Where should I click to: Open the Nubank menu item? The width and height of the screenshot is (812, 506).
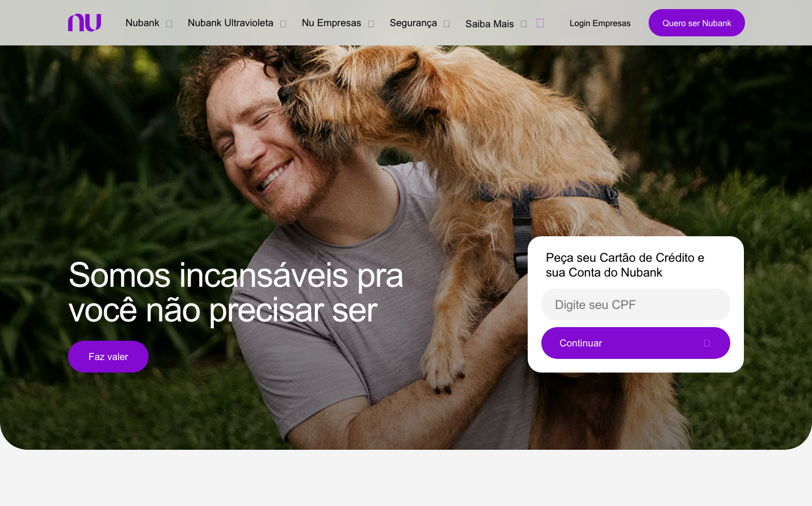click(142, 23)
